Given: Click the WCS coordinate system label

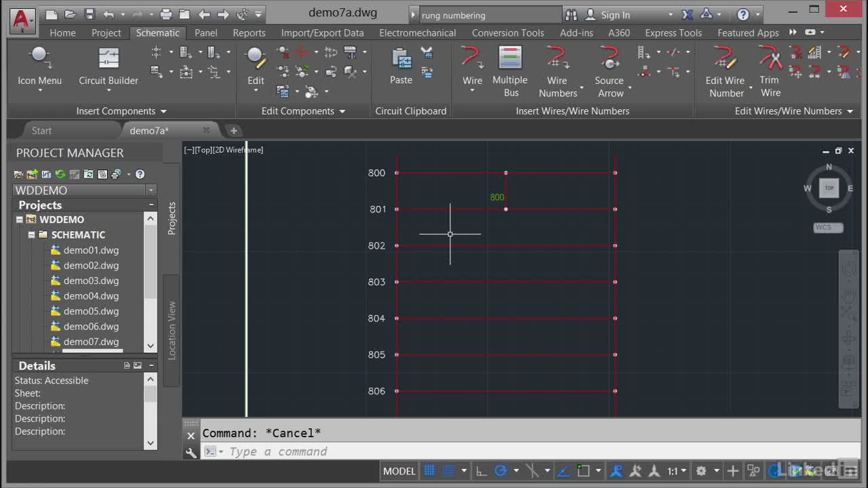Looking at the screenshot, I should click(x=828, y=228).
